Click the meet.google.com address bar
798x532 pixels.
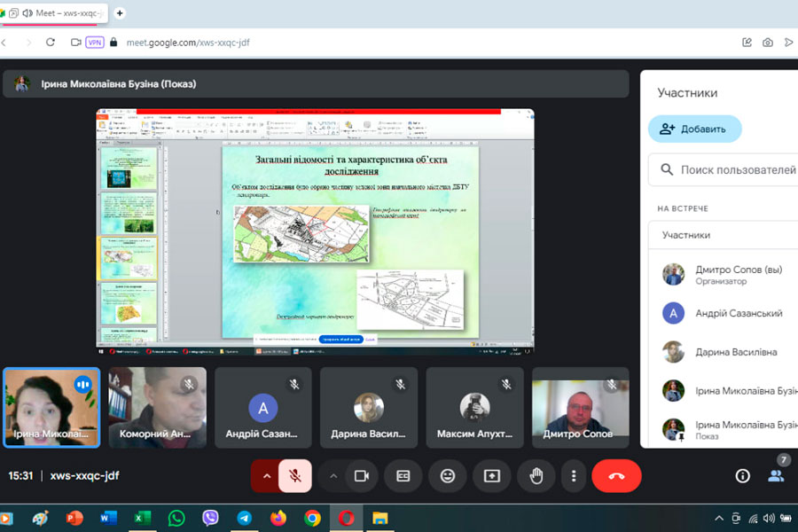188,43
